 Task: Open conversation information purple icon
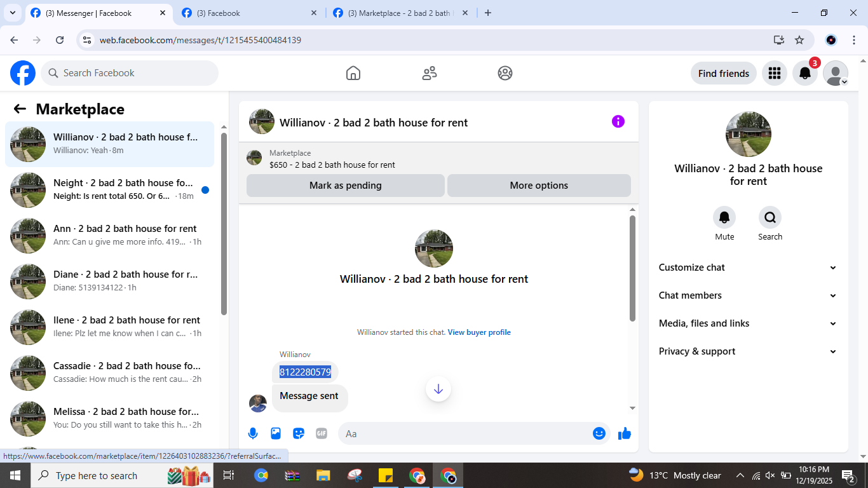pyautogui.click(x=618, y=121)
